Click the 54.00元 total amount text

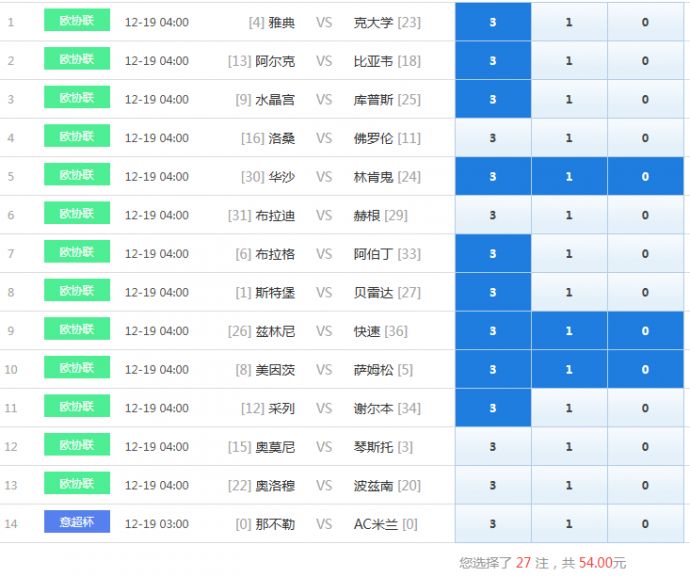coord(603,563)
